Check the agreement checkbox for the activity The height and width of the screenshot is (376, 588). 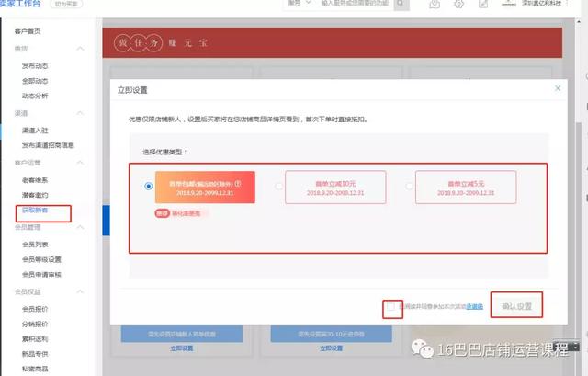[x=392, y=307]
